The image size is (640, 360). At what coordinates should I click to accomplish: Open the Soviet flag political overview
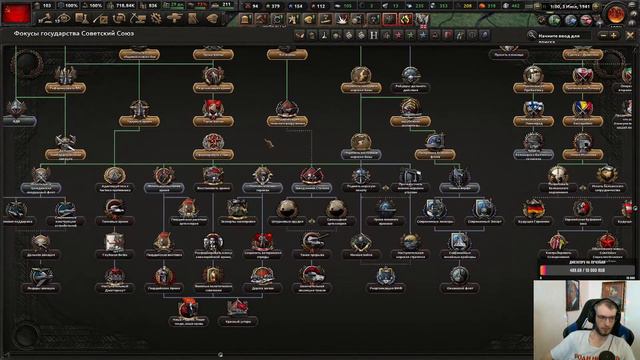pyautogui.click(x=16, y=13)
